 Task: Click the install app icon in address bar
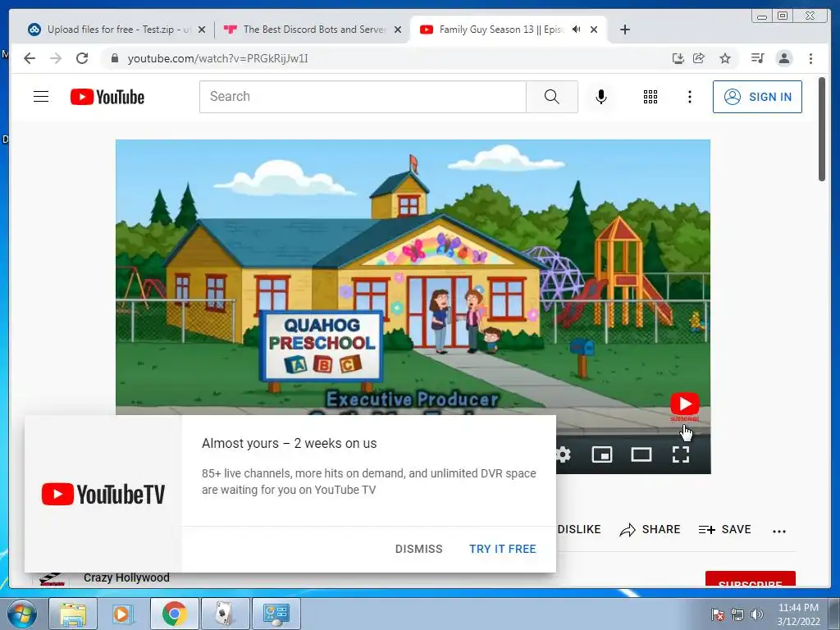pyautogui.click(x=678, y=58)
